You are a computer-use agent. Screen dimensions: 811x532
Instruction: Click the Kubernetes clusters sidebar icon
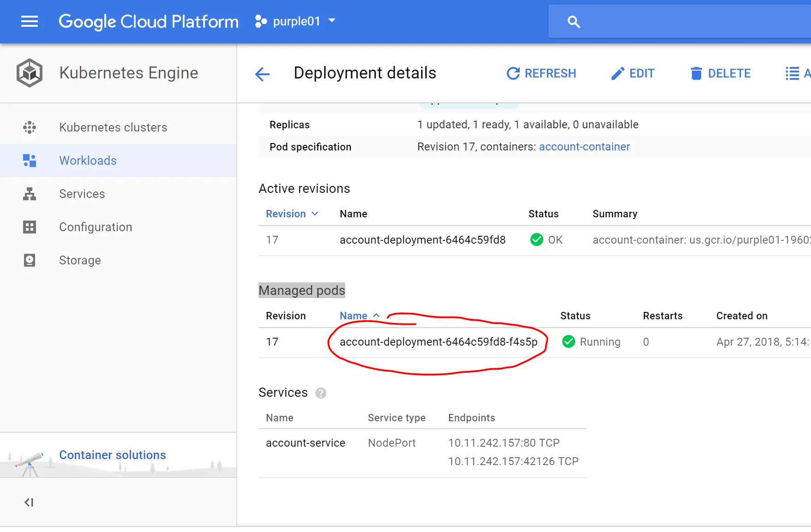point(30,127)
